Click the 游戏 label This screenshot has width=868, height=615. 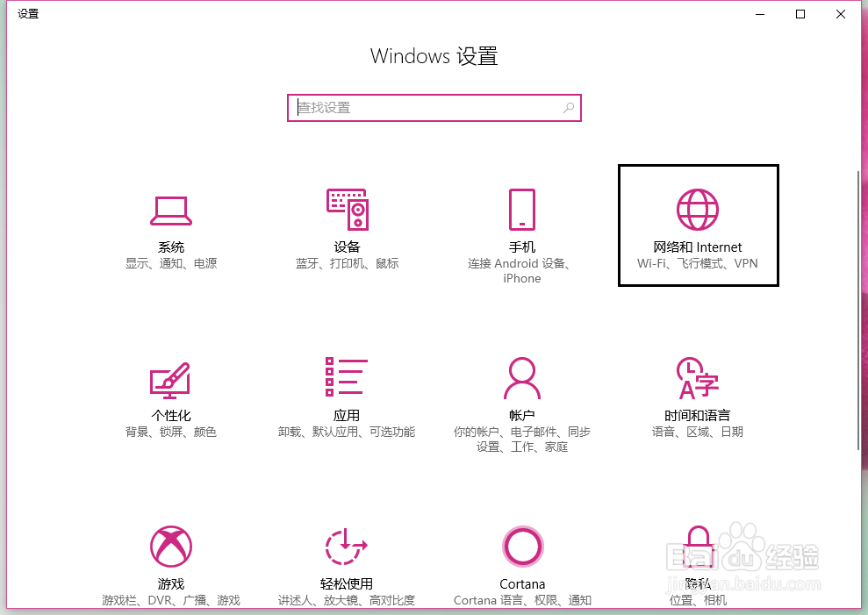(171, 584)
